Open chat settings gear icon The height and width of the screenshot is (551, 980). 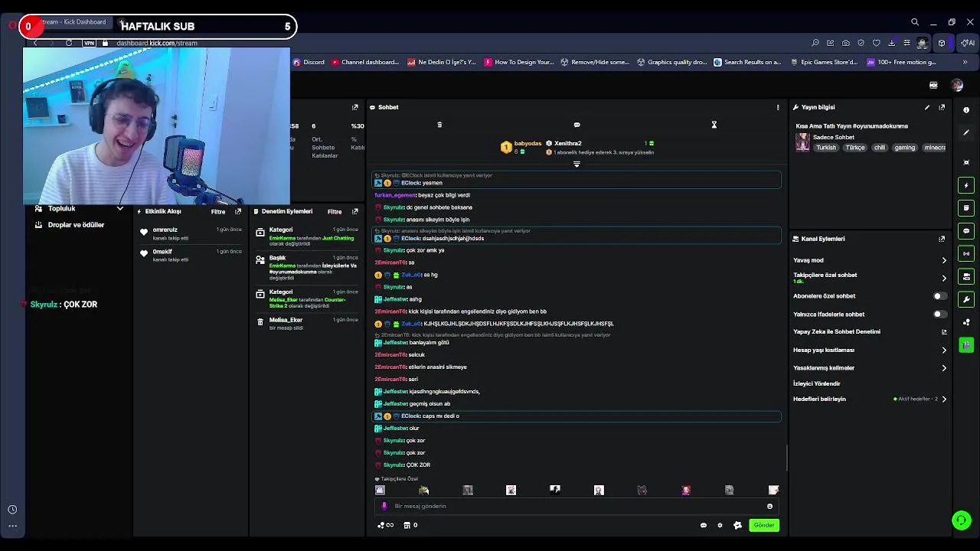pyautogui.click(x=720, y=525)
